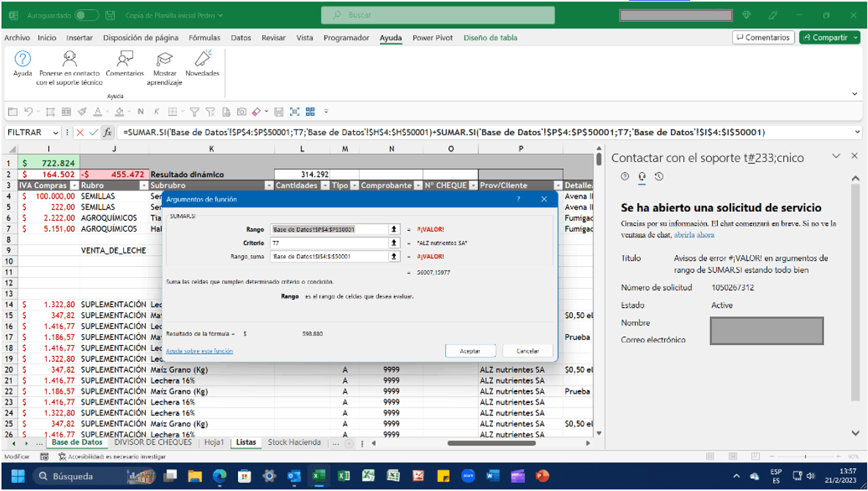Open the help question icon in support pane
This screenshot has height=491, width=868.
click(625, 177)
